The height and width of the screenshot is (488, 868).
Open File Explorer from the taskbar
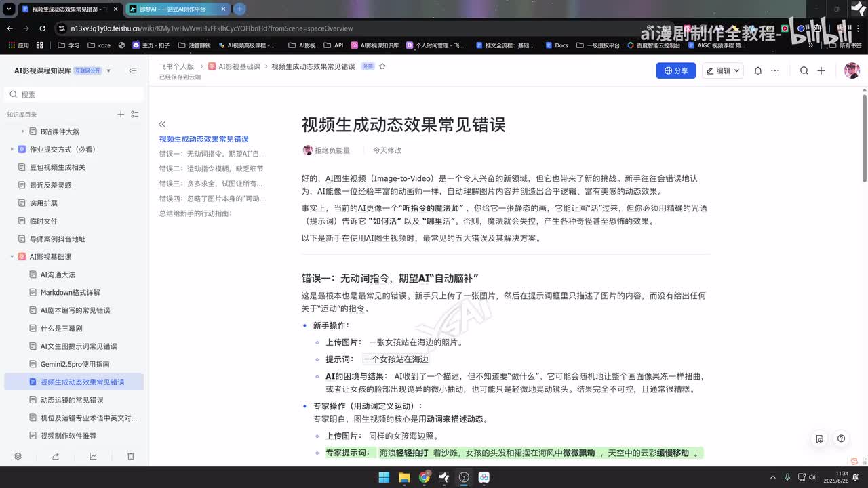coord(404,477)
